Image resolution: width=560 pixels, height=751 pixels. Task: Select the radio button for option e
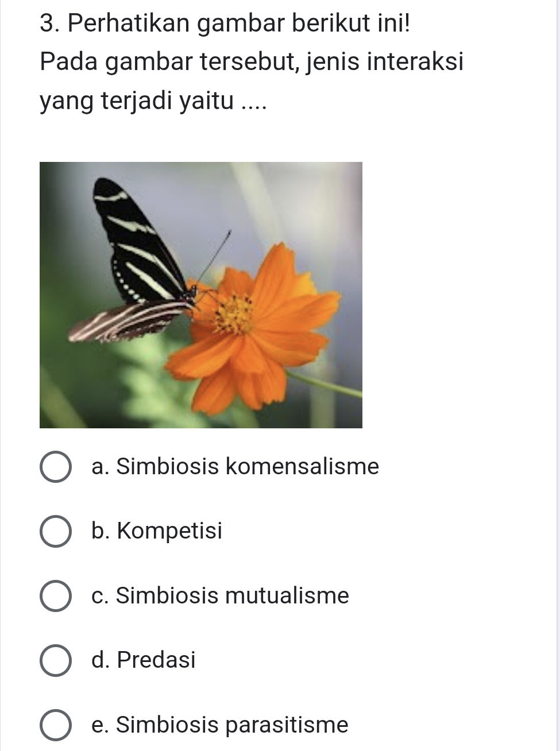pyautogui.click(x=55, y=725)
